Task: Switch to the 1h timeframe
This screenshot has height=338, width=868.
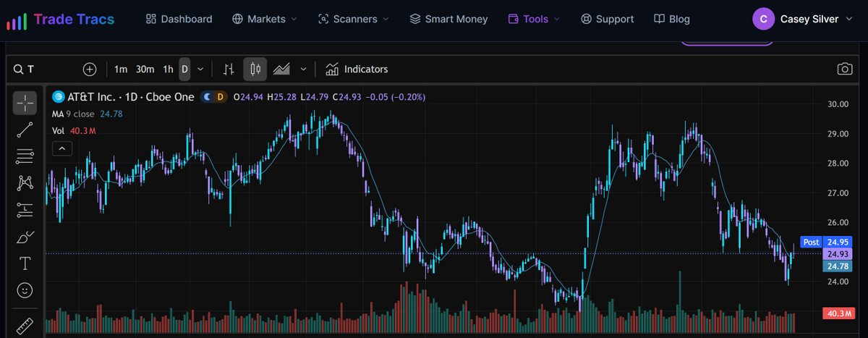Action: pos(168,69)
